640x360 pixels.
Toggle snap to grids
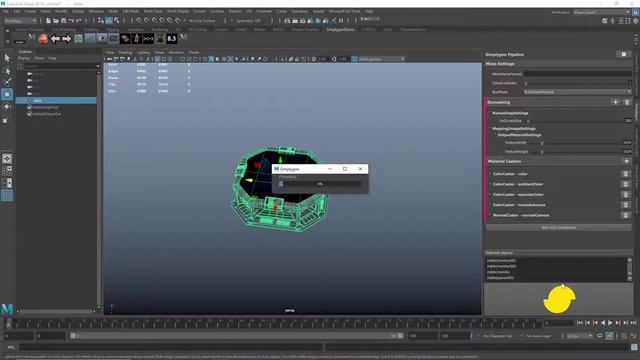tap(139, 20)
